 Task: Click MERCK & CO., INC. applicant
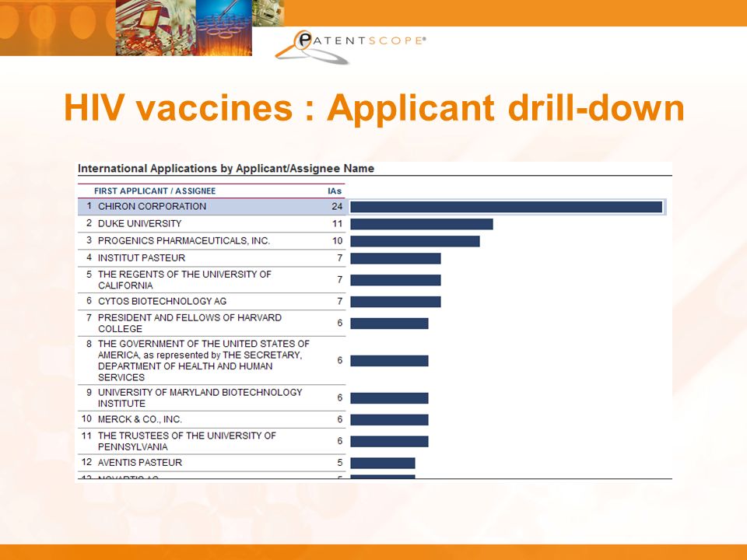[139, 419]
